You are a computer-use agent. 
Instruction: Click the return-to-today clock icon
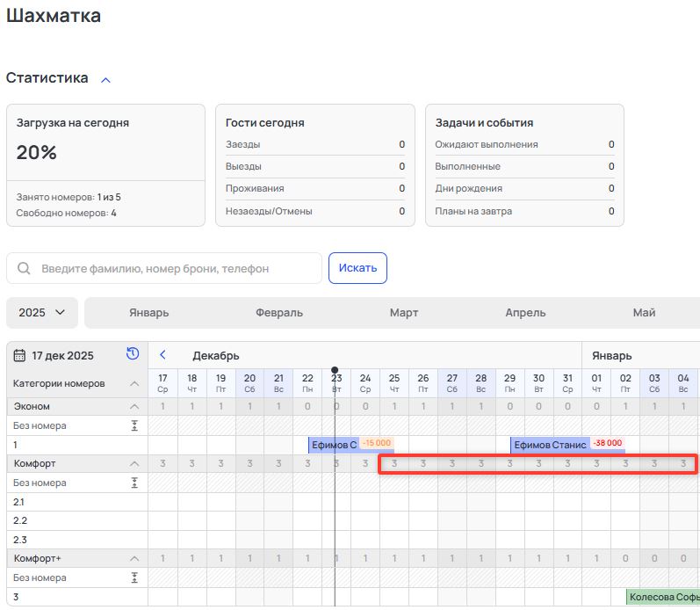[x=133, y=354]
